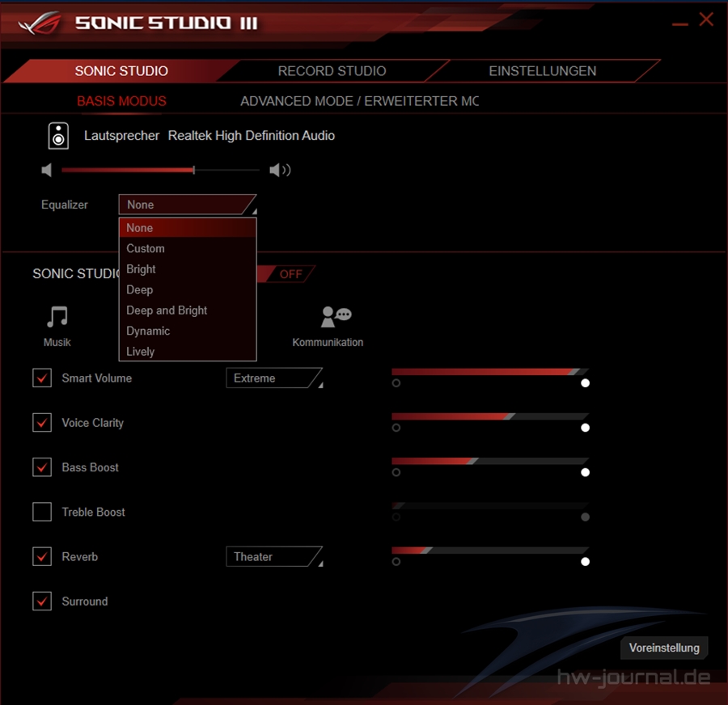728x705 pixels.
Task: Expand the Smart Volume Extreme dropdown
Action: click(x=274, y=378)
